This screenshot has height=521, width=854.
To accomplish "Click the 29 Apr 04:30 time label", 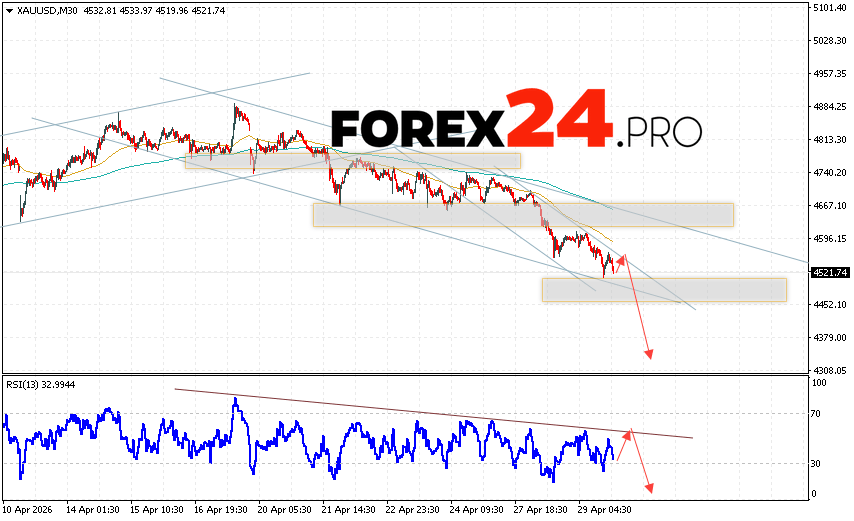I will (603, 509).
